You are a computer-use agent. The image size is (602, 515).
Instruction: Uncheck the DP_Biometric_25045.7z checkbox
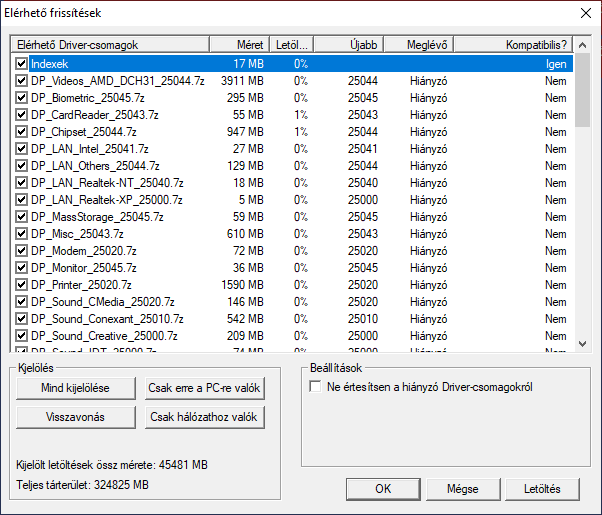point(22,98)
